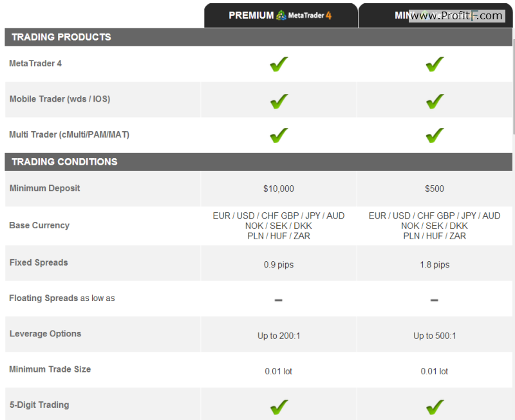This screenshot has height=420, width=515.
Task: Click the Mini column base currency list
Action: coord(434,226)
